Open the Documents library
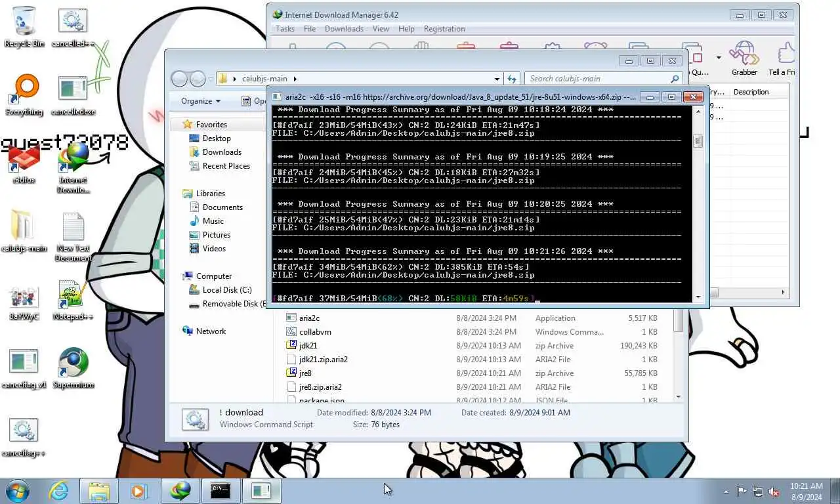The image size is (840, 504). (x=222, y=207)
